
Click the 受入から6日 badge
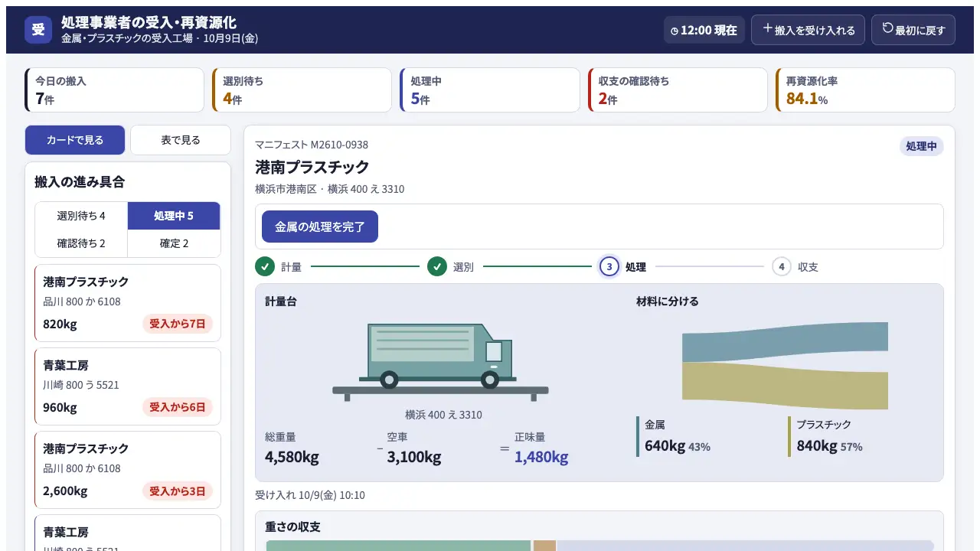(x=178, y=407)
